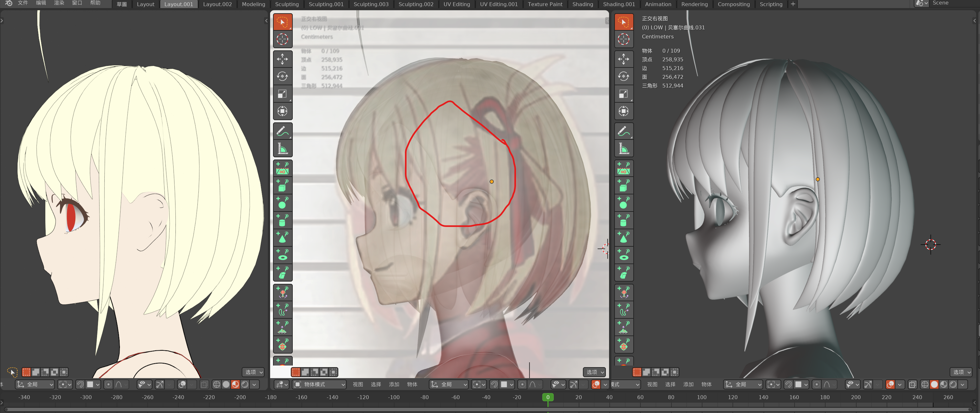Click the Tweak select tool in left viewport
The image size is (980, 413).
(12, 372)
